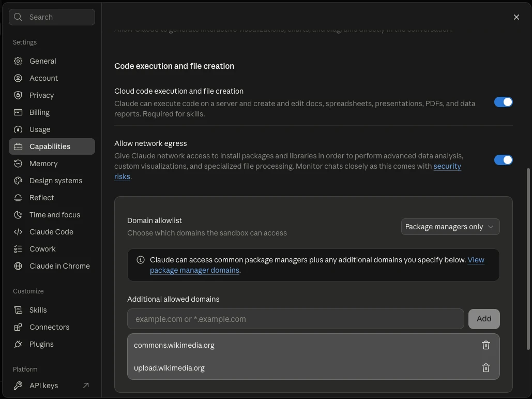
Task: Click the magnifier icon in the search box
Action: (18, 17)
